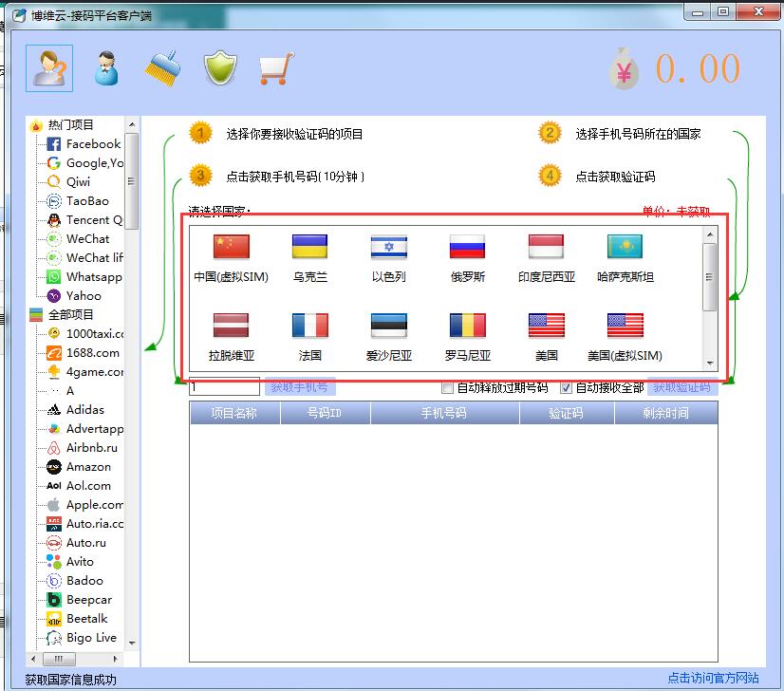Click the country list scroll up arrow
Image resolution: width=784 pixels, height=691 pixels.
point(710,234)
